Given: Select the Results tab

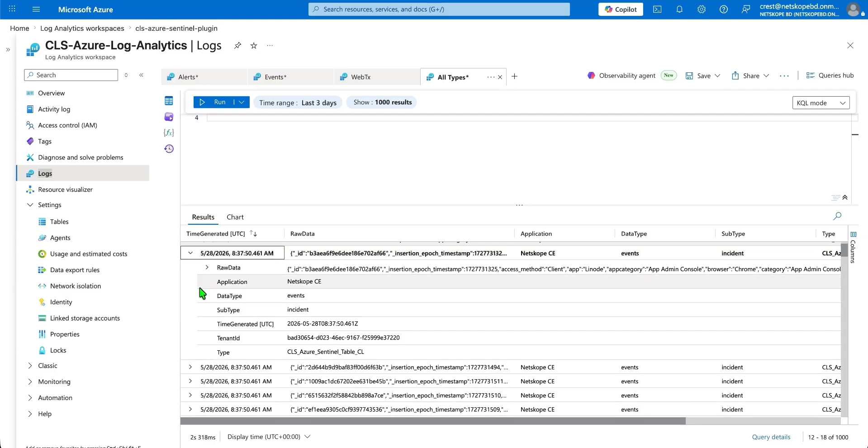Looking at the screenshot, I should (x=203, y=217).
